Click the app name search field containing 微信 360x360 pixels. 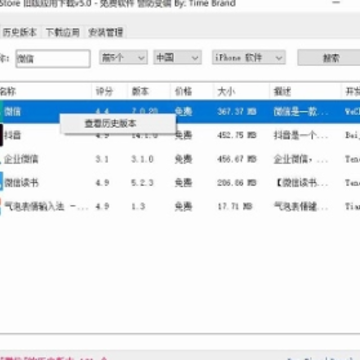53,59
